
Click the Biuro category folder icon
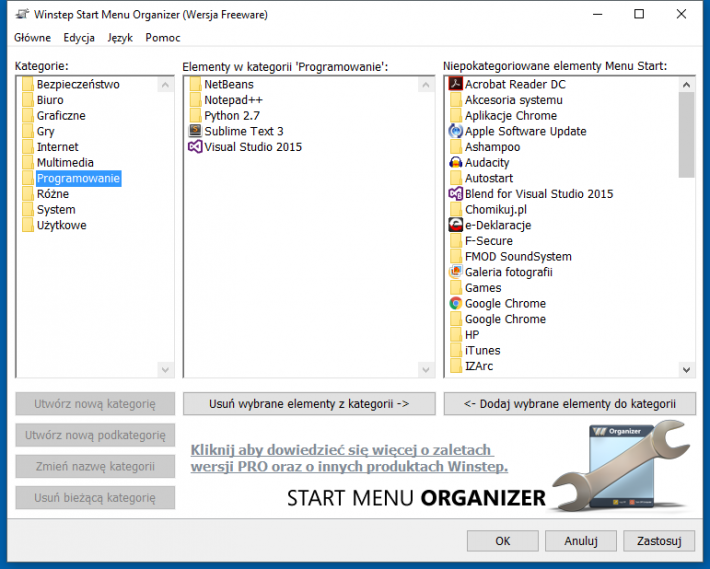pos(28,100)
